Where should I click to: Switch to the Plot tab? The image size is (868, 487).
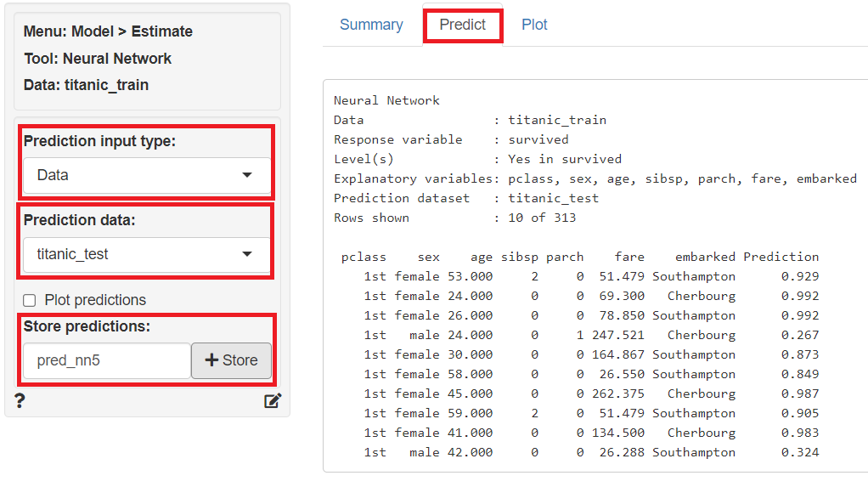[x=534, y=25]
